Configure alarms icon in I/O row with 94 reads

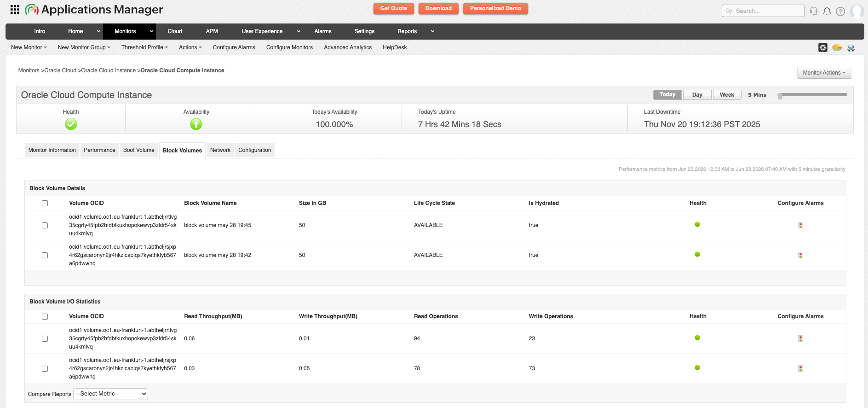[x=800, y=338]
